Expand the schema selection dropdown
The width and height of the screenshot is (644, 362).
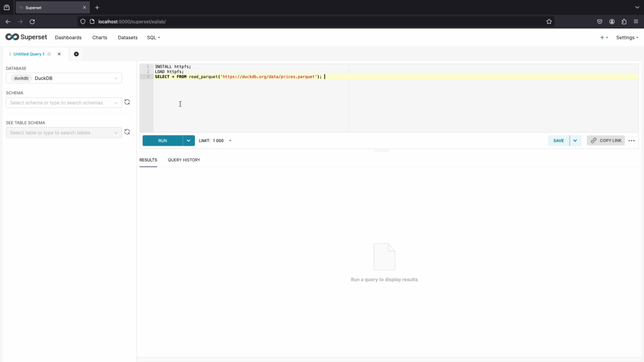[64, 102]
